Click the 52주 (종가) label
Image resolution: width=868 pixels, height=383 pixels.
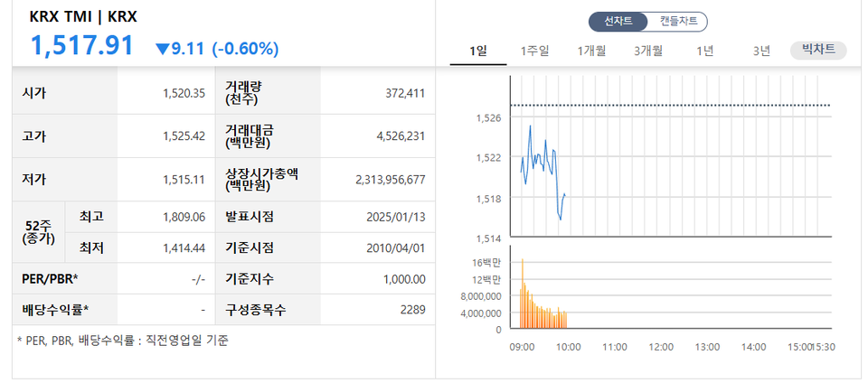38,233
